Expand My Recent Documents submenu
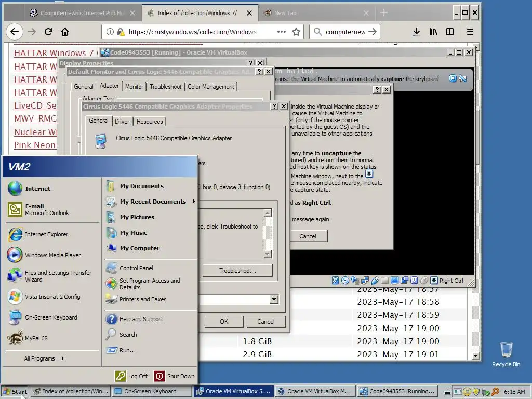The width and height of the screenshot is (532, 399). (150, 202)
